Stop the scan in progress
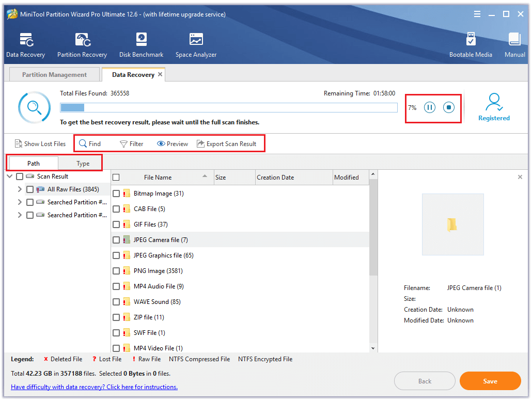Image resolution: width=532 pixels, height=402 pixels. (449, 107)
